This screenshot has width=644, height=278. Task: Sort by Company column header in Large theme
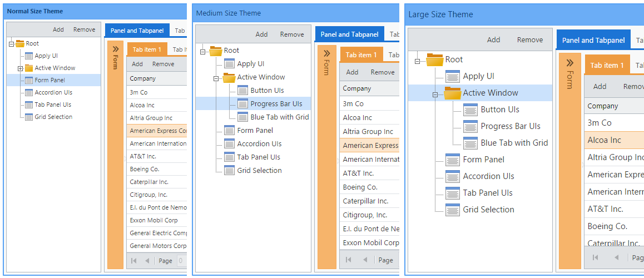614,106
